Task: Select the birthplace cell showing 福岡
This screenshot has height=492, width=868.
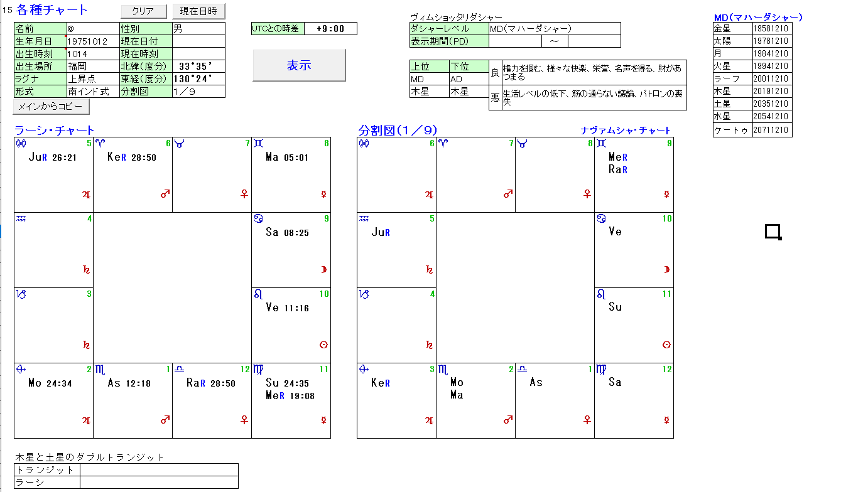Action: [x=93, y=67]
